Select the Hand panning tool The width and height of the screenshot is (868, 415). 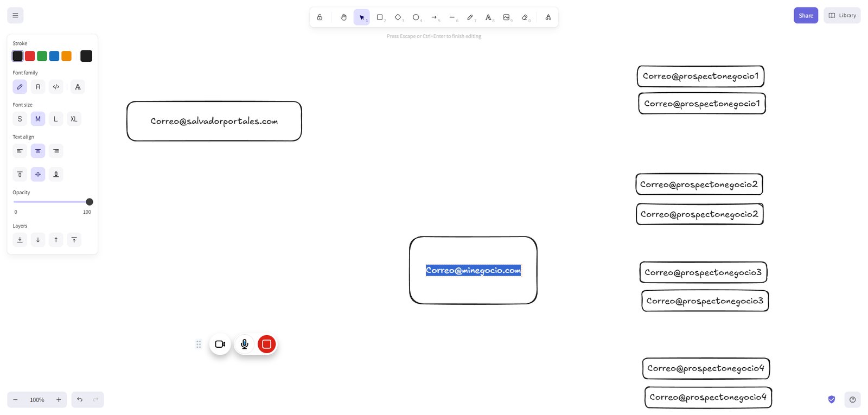click(343, 17)
